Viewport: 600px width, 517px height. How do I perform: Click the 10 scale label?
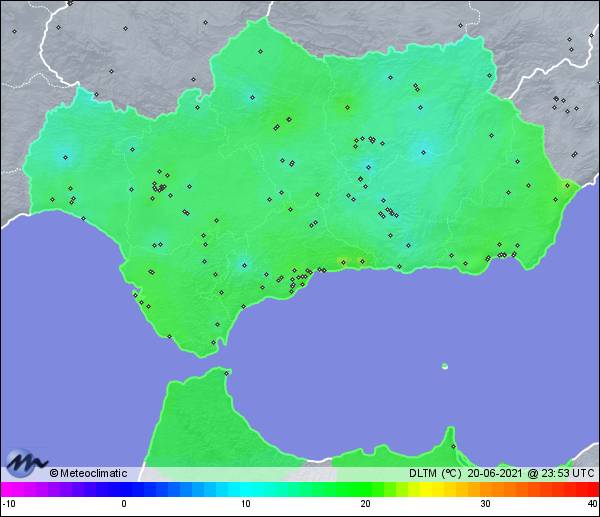pyautogui.click(x=246, y=504)
